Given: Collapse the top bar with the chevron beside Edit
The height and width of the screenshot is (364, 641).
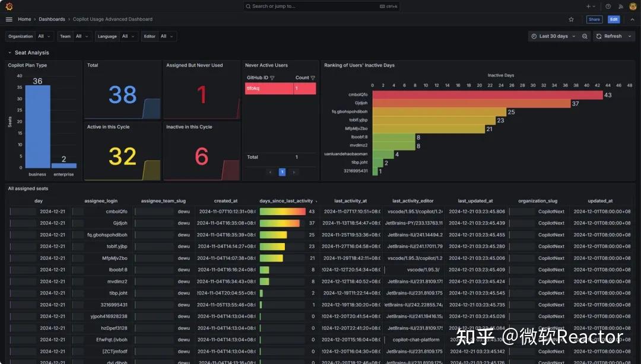Looking at the screenshot, I should (x=632, y=19).
